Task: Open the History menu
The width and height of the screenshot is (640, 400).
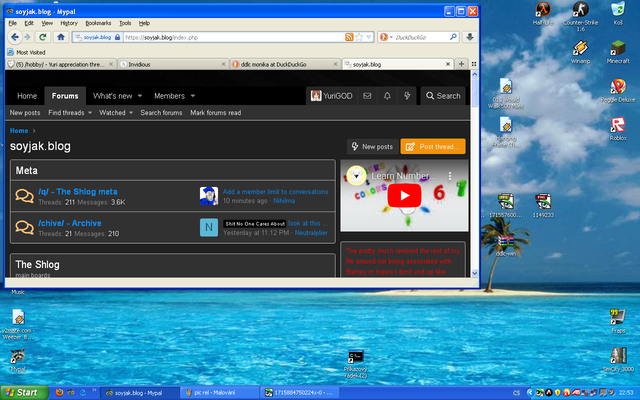Action: [69, 22]
